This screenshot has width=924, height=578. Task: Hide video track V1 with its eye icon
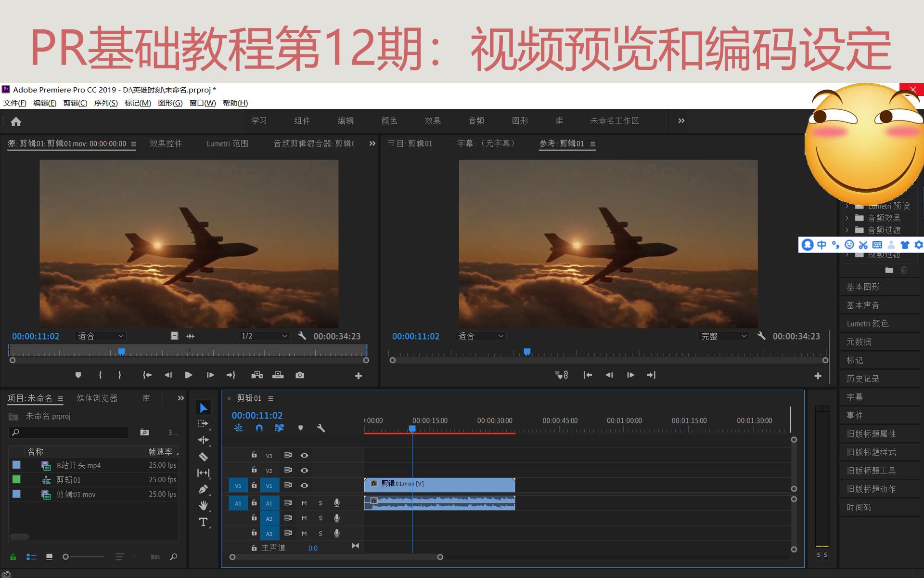point(305,486)
